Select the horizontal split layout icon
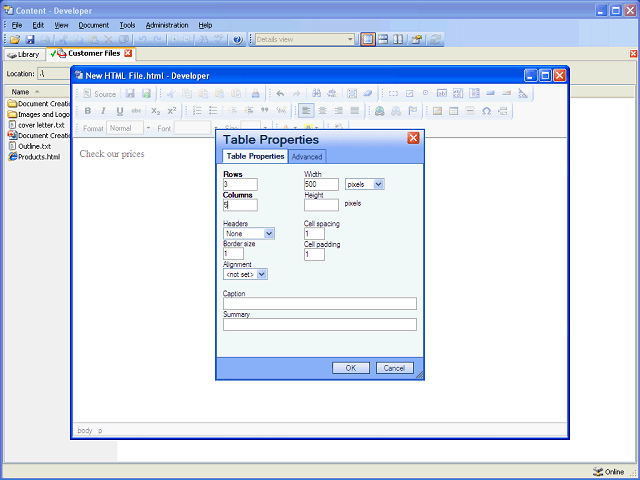The image size is (640, 480). (x=383, y=40)
